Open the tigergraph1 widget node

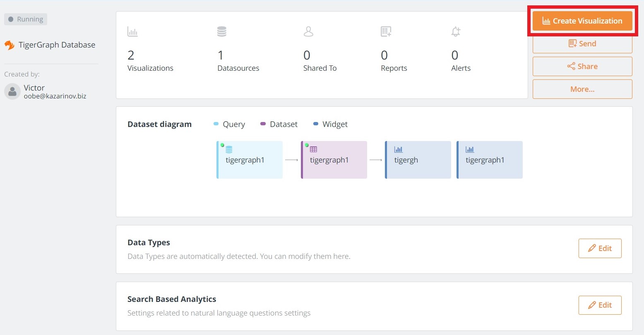490,160
